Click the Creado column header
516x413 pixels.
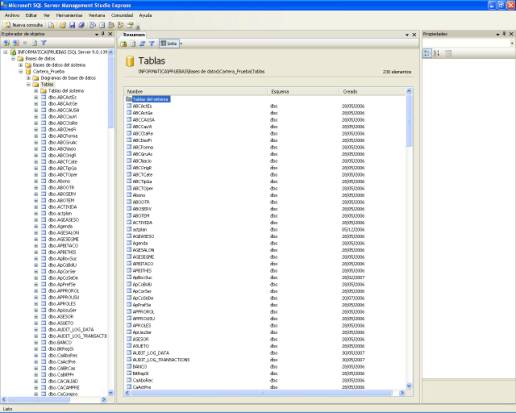[x=372, y=92]
